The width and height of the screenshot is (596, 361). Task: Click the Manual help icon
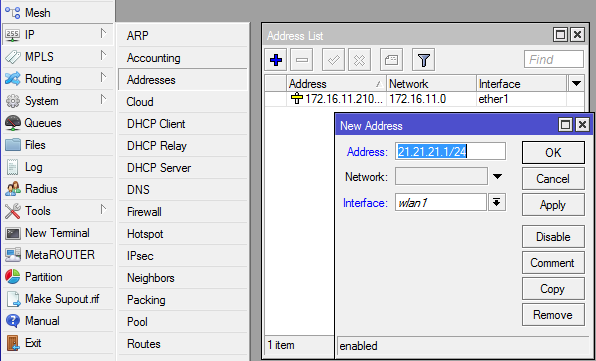[13, 321]
